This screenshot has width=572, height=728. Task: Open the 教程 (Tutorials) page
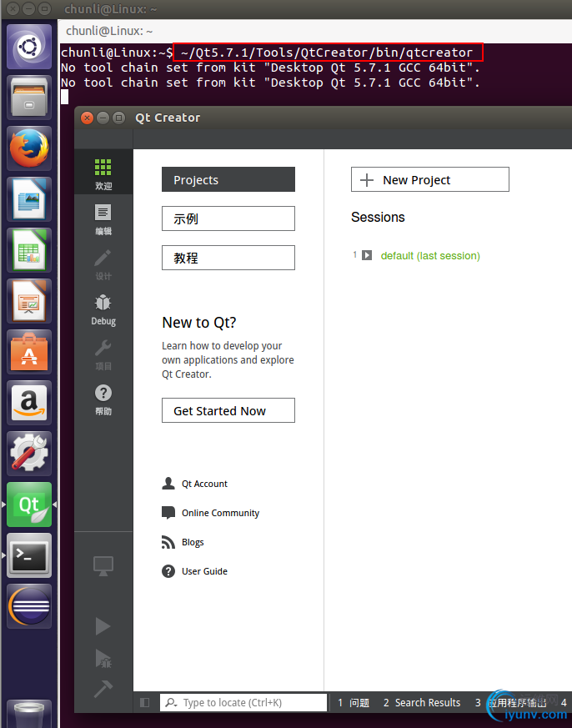coord(228,257)
